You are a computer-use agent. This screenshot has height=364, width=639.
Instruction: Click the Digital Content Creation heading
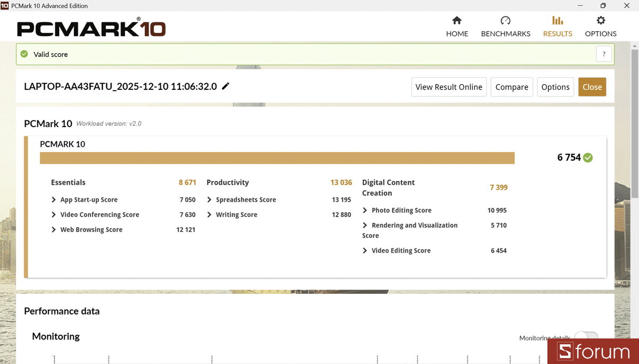click(388, 187)
